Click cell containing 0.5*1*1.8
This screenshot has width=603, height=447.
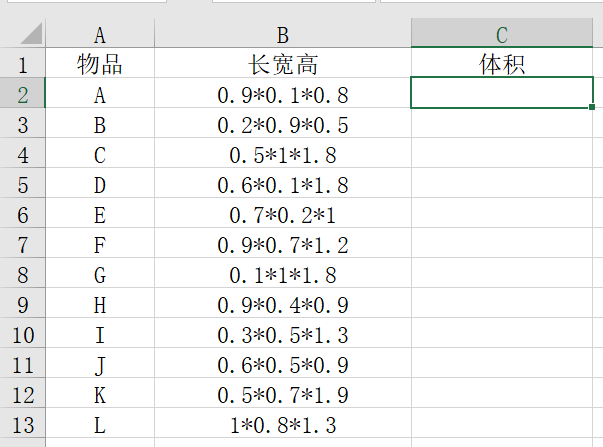click(x=283, y=153)
